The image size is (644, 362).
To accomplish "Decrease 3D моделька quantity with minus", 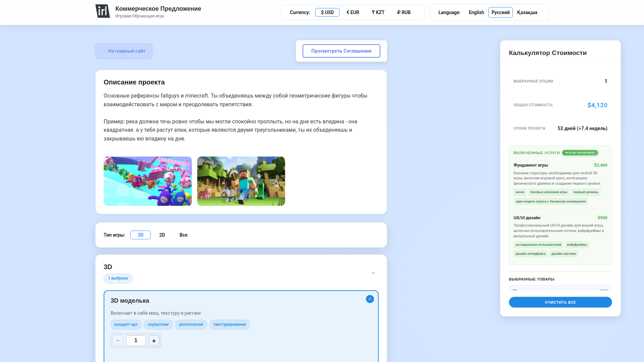I will [118, 341].
